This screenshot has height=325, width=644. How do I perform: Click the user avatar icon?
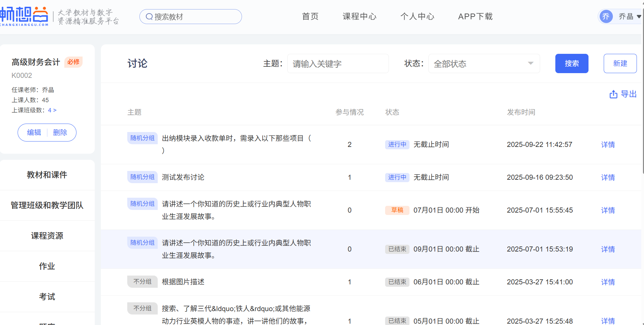[606, 17]
